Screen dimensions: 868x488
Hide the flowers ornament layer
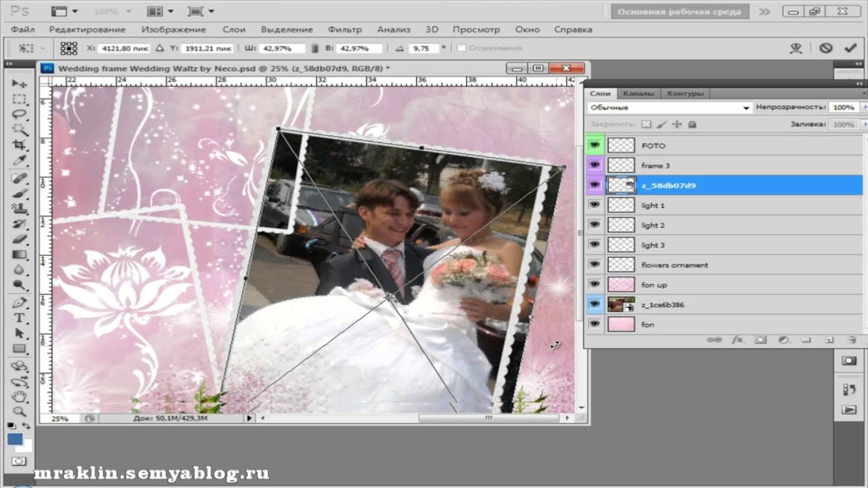point(595,264)
